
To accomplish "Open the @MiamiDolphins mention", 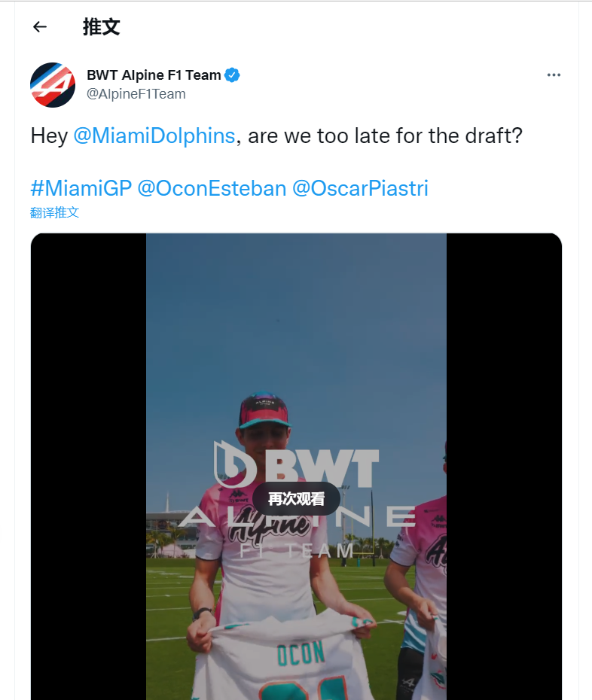I will tap(154, 136).
